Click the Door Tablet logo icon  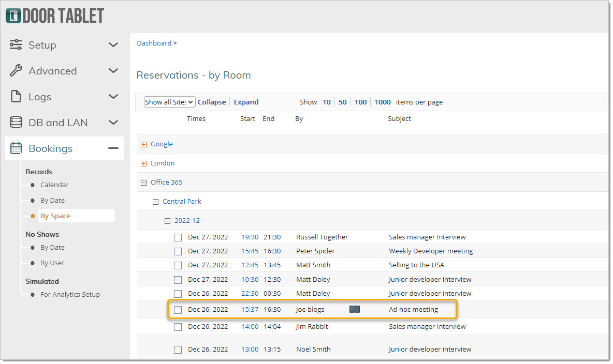13,16
